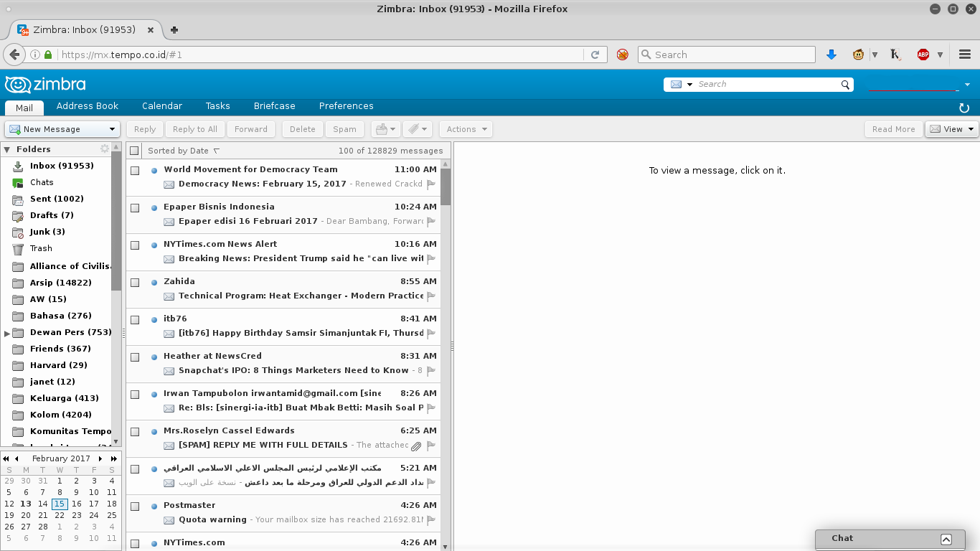Image resolution: width=980 pixels, height=551 pixels.
Task: Check the NYTimes.com News Alert message
Action: point(135,245)
